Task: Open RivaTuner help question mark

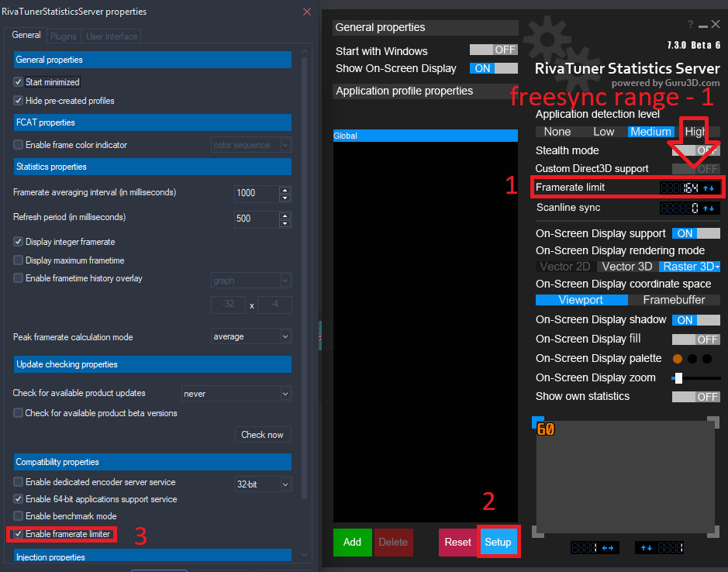Action: tap(690, 24)
